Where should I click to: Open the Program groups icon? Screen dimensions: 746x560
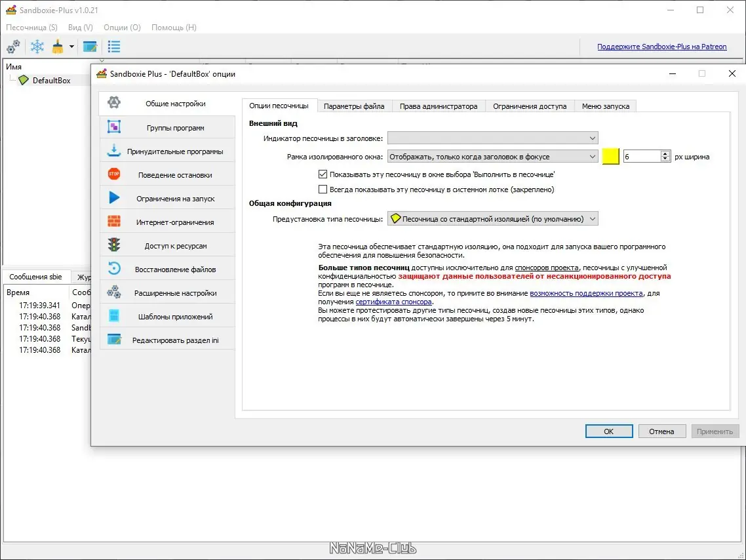(x=113, y=127)
